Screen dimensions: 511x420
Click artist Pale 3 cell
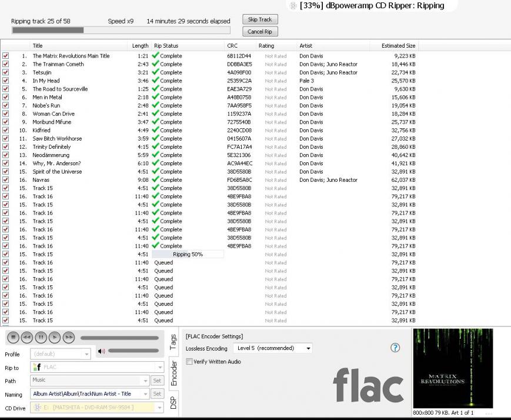[306, 81]
